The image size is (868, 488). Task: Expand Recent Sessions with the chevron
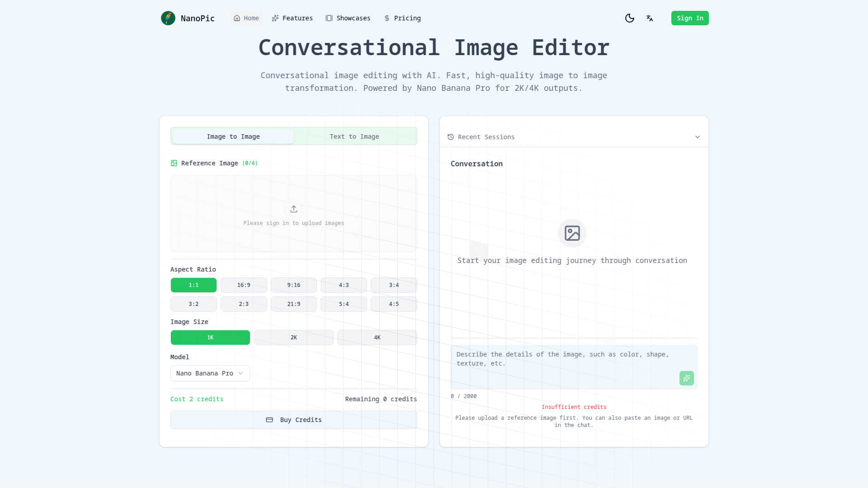697,137
